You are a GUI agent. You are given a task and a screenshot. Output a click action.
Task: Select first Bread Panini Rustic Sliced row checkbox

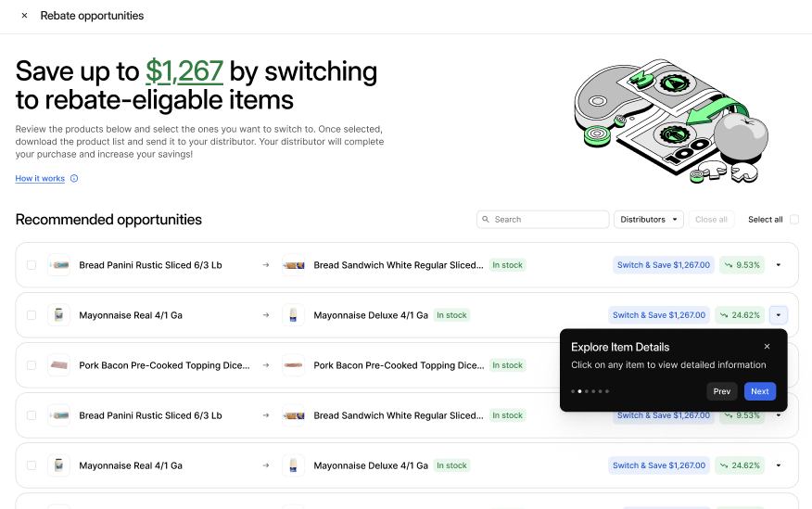tap(32, 265)
